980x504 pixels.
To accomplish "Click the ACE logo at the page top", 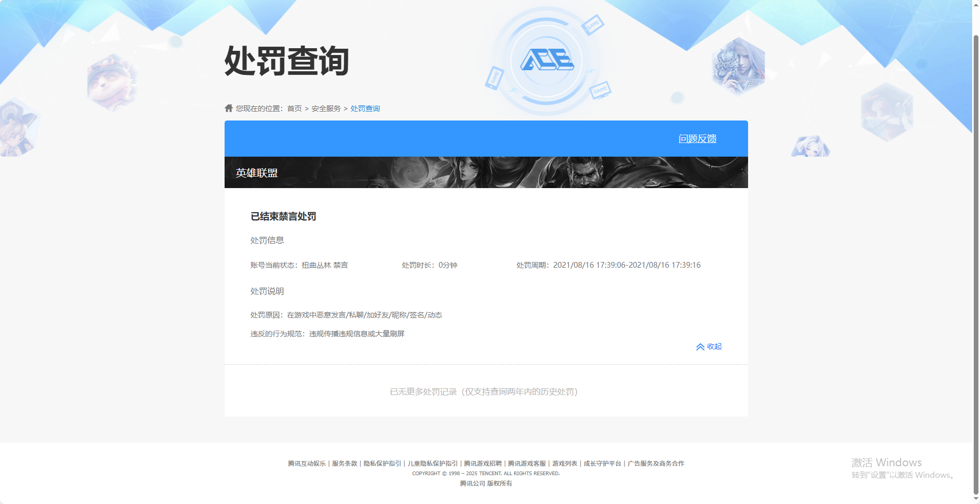I will (548, 61).
